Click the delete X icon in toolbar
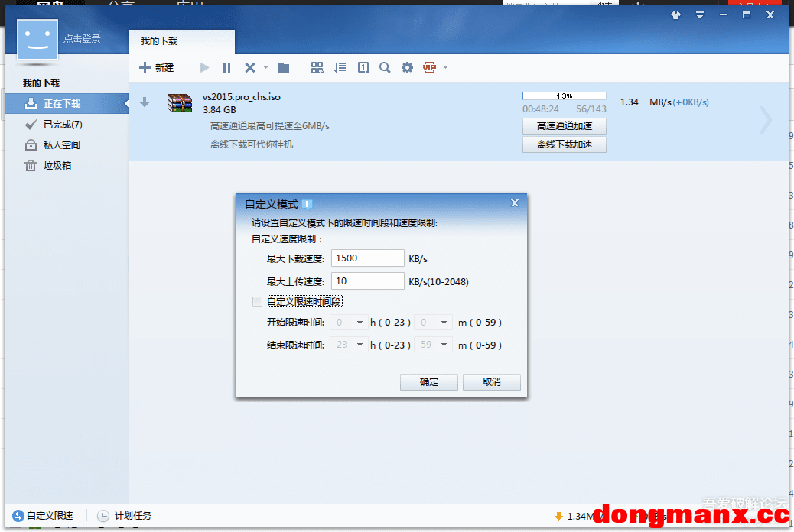Image resolution: width=794 pixels, height=532 pixels. (x=249, y=68)
